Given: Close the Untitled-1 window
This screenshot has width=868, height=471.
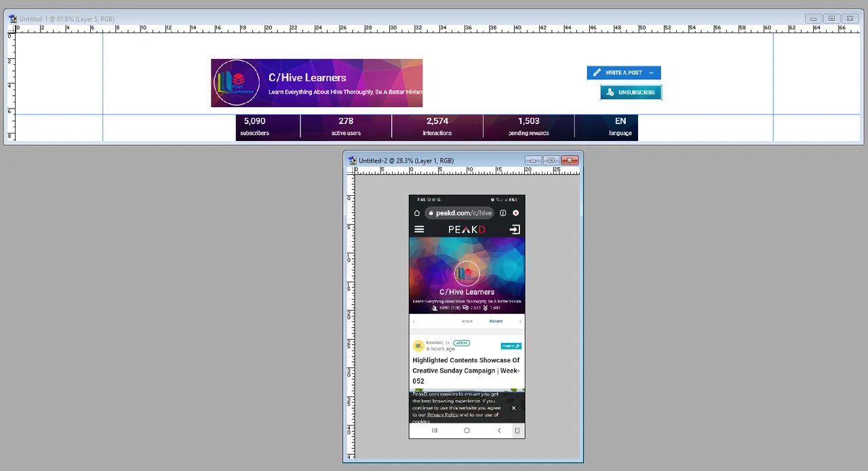Looking at the screenshot, I should click(850, 19).
